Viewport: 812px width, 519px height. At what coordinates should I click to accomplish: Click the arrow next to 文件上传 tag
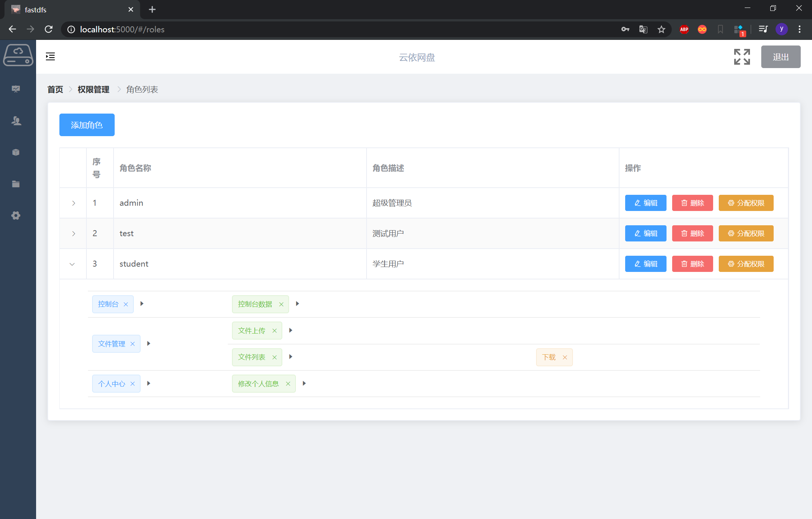pyautogui.click(x=291, y=330)
